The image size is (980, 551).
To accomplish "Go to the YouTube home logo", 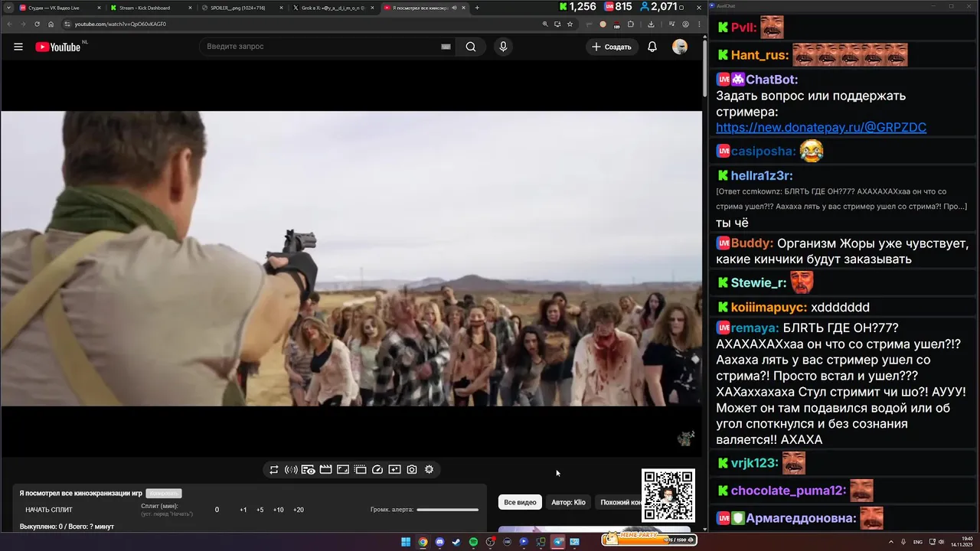I will point(58,47).
